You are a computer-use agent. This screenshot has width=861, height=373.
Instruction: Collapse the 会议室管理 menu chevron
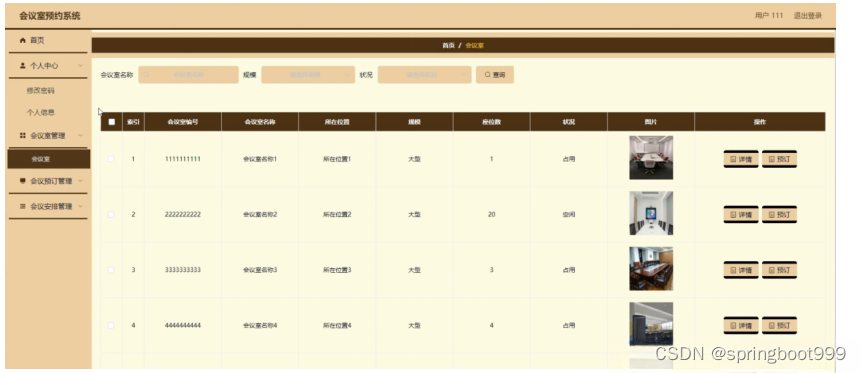[x=80, y=136]
